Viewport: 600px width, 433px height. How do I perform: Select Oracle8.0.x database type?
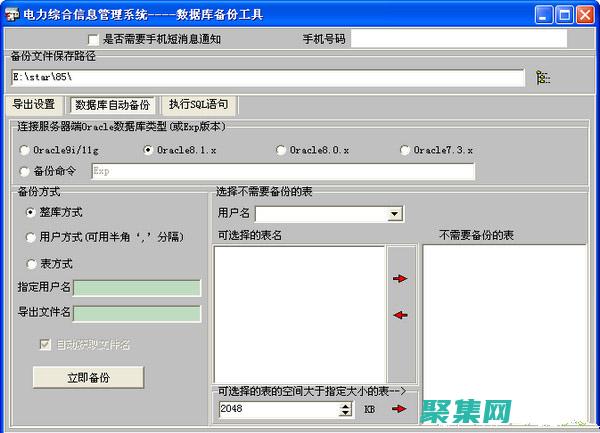tap(282, 150)
